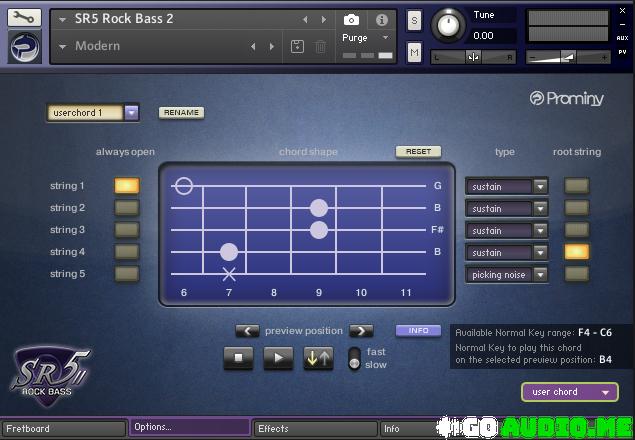
Task: Go to previous instrument arrow beside SR5 Rock Bass 2
Action: pos(305,19)
